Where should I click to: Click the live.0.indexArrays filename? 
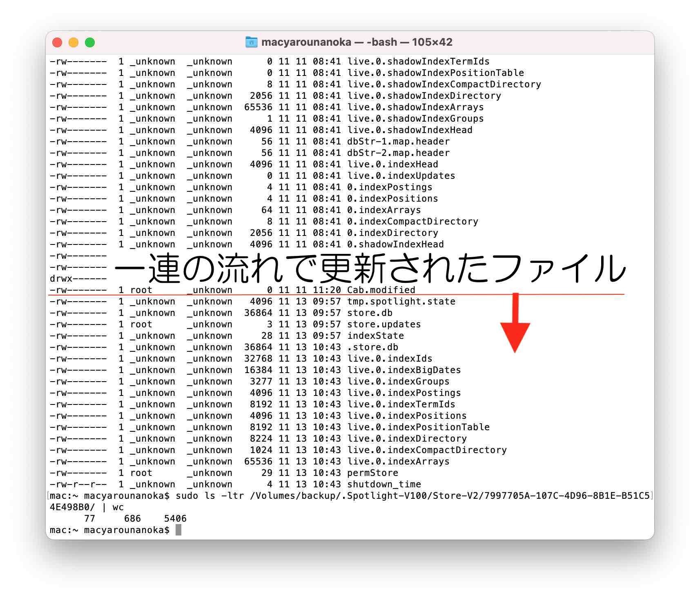point(398,461)
